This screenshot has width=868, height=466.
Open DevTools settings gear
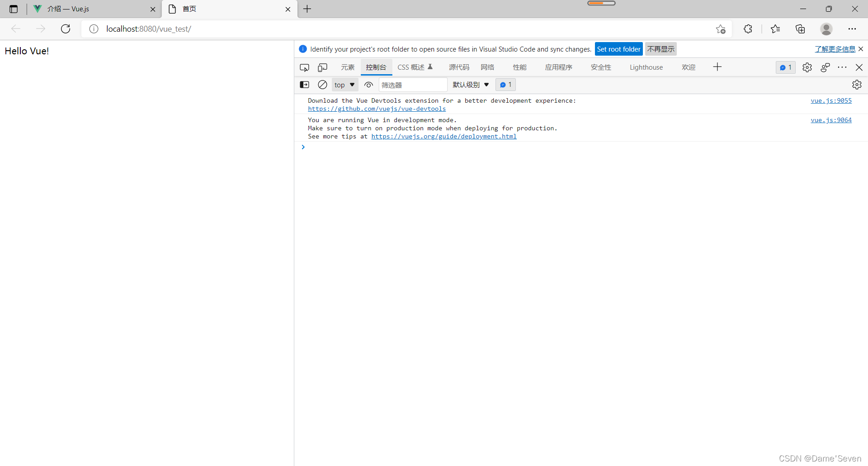point(807,67)
